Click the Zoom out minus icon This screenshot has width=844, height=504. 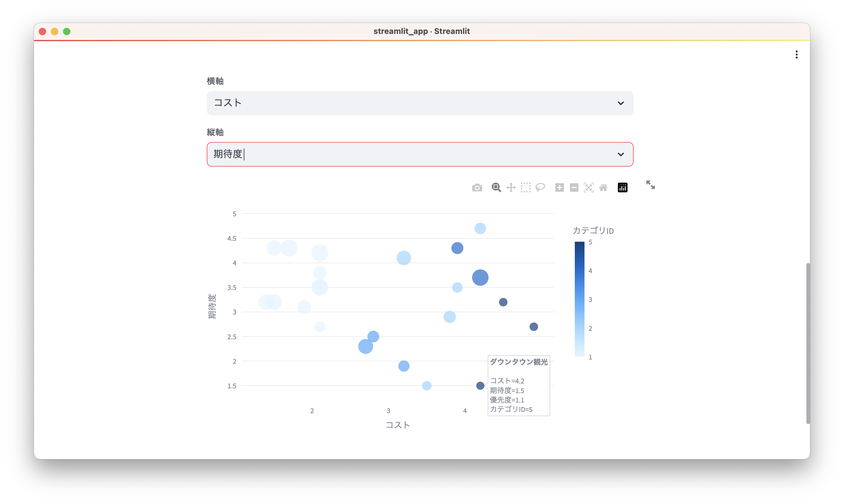tap(574, 187)
